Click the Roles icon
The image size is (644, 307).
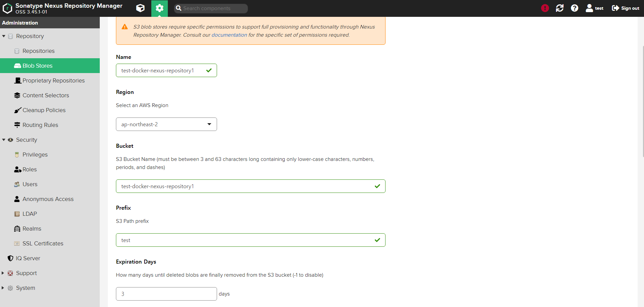point(18,169)
